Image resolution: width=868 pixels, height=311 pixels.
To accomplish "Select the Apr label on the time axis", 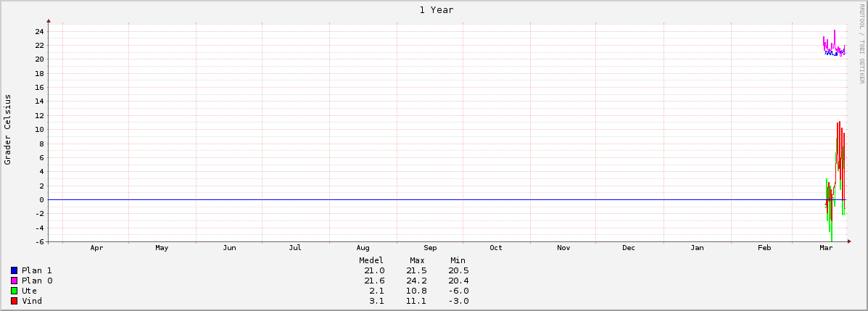I will point(96,248).
